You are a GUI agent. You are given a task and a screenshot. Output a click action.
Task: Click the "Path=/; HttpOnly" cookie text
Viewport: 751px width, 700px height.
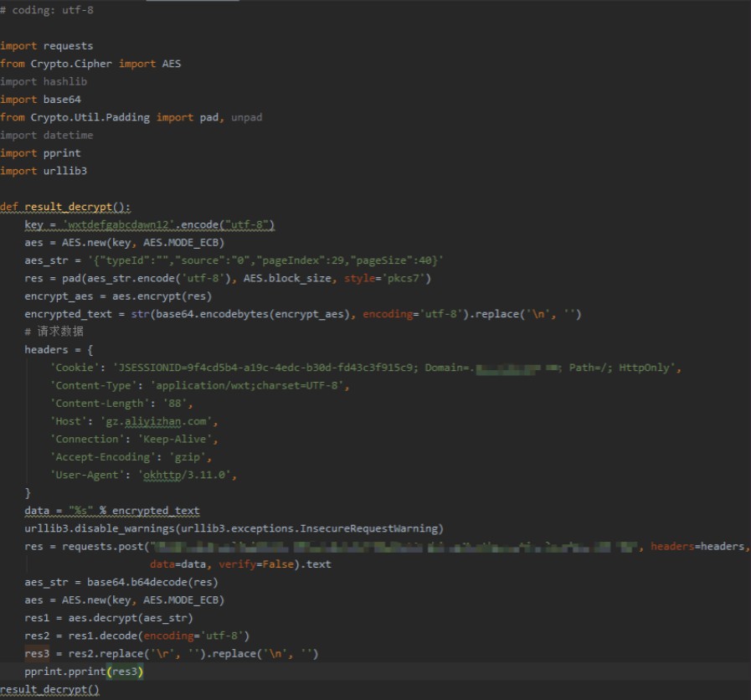[620, 368]
